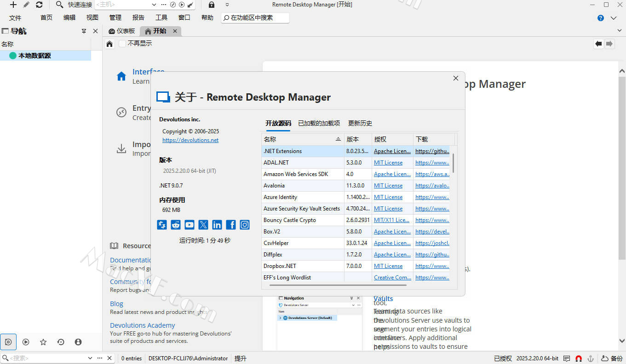The image size is (626, 364).
Task: Pin the 导航 navigation panel
Action: [84, 31]
